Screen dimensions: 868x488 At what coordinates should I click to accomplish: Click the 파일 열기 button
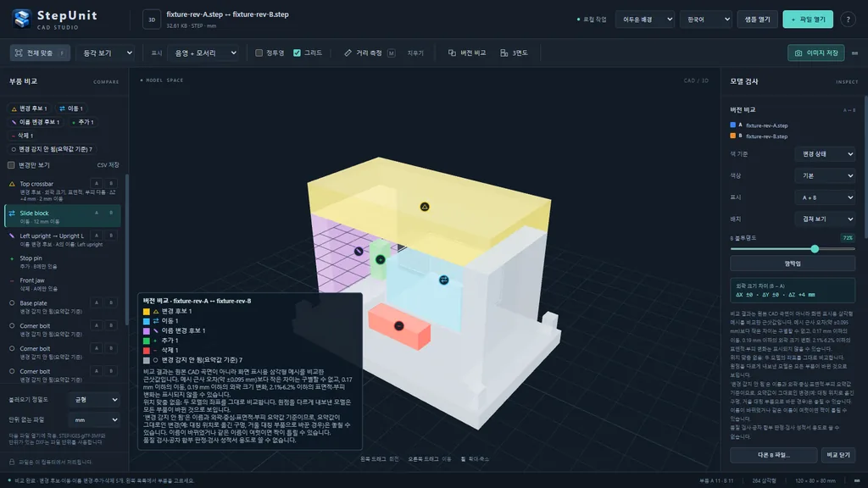(x=808, y=19)
